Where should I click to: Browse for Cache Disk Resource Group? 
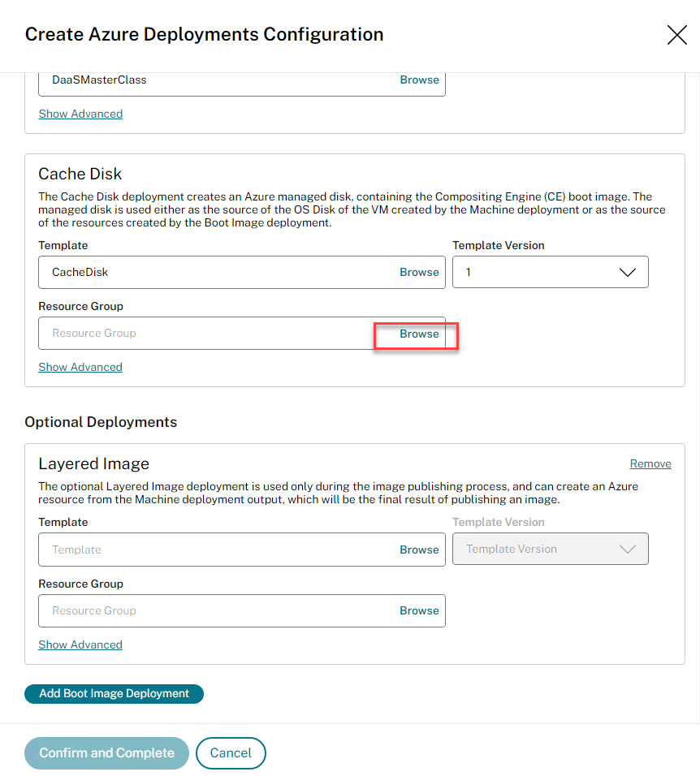click(419, 334)
